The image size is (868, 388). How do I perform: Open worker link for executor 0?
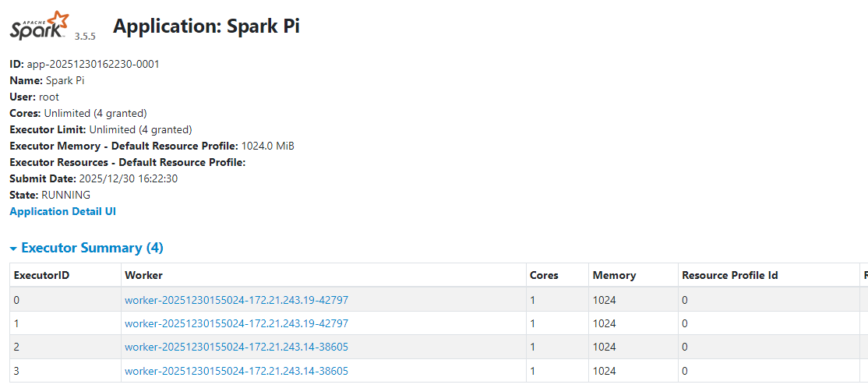(x=236, y=300)
